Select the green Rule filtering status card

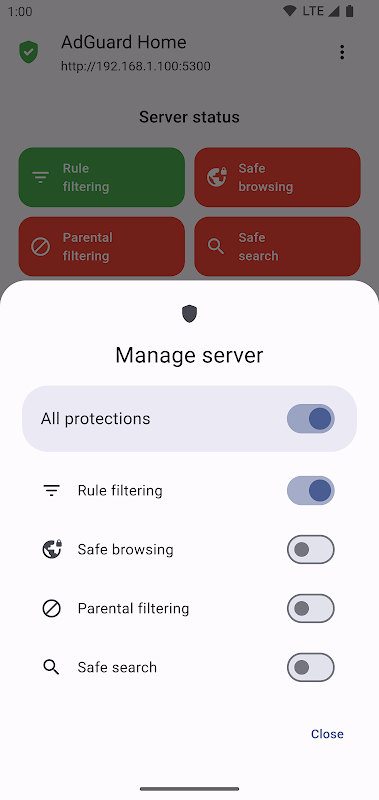click(102, 178)
